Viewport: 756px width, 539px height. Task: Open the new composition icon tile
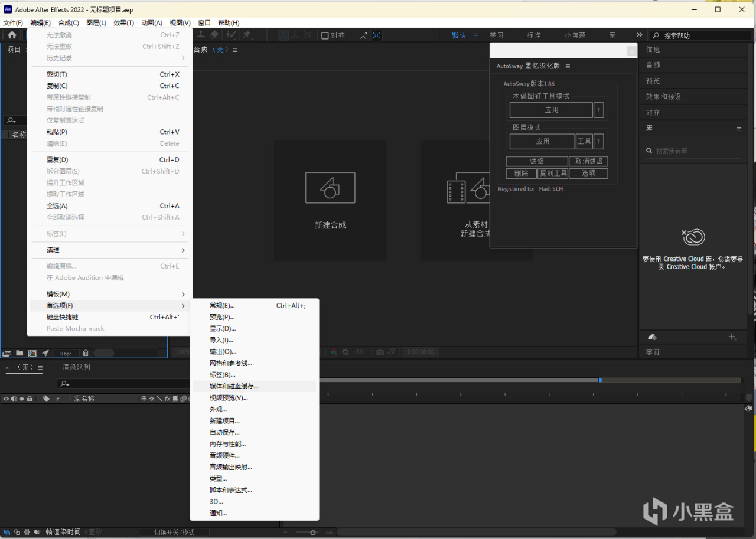[x=330, y=200]
